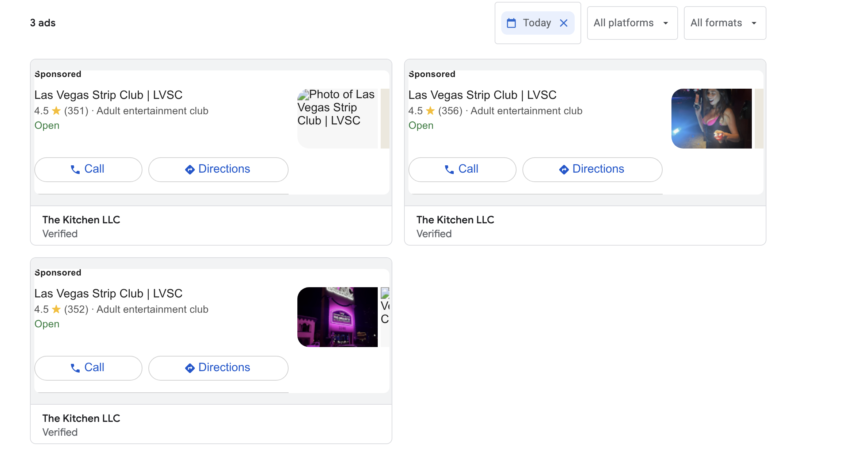Click Call in the 356-review ad
The height and width of the screenshot is (462, 868).
(x=462, y=169)
